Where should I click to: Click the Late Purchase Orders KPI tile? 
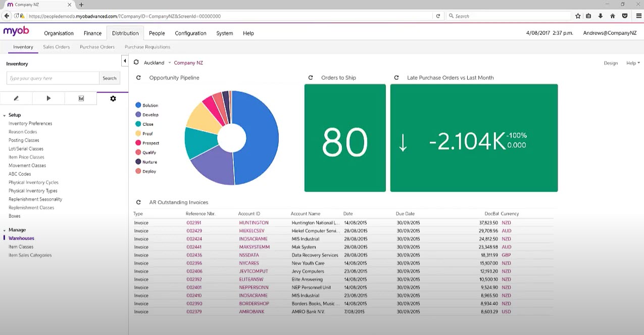(474, 138)
